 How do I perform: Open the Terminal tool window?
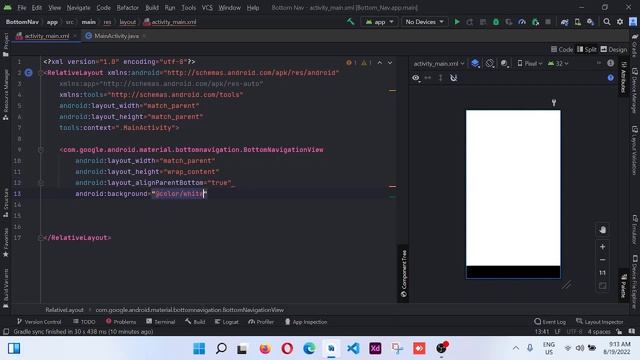161,322
